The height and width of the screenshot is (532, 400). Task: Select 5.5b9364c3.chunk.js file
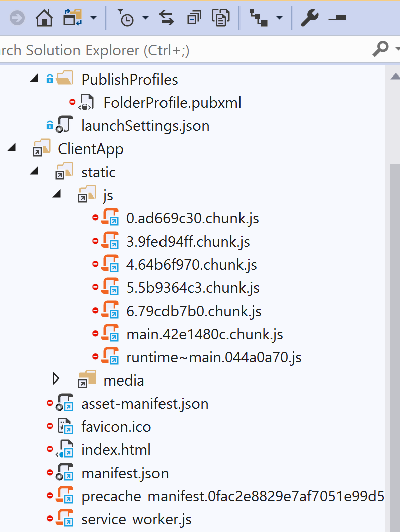coord(193,288)
